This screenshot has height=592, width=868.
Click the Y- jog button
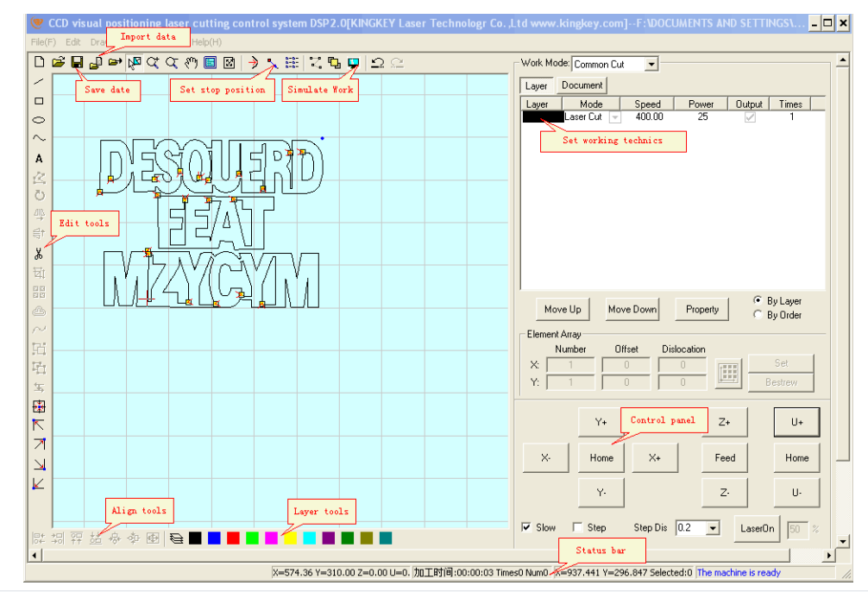601,492
